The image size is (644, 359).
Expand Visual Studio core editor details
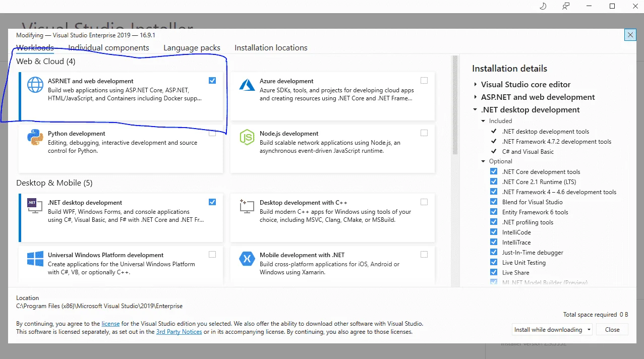(x=476, y=85)
